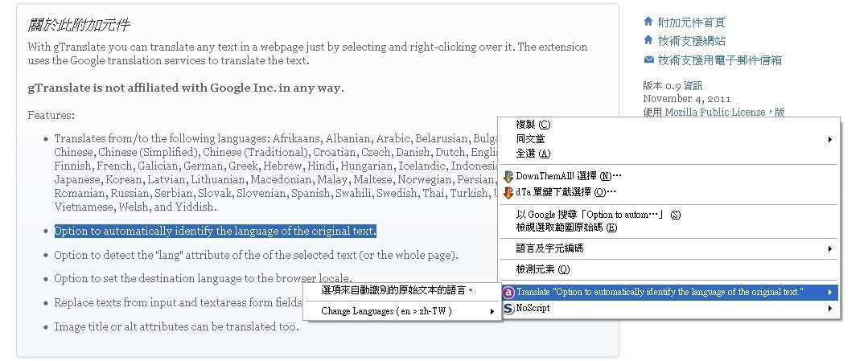The width and height of the screenshot is (868, 361).
Task: Expand the 同文堂 submenu arrow
Action: point(830,140)
